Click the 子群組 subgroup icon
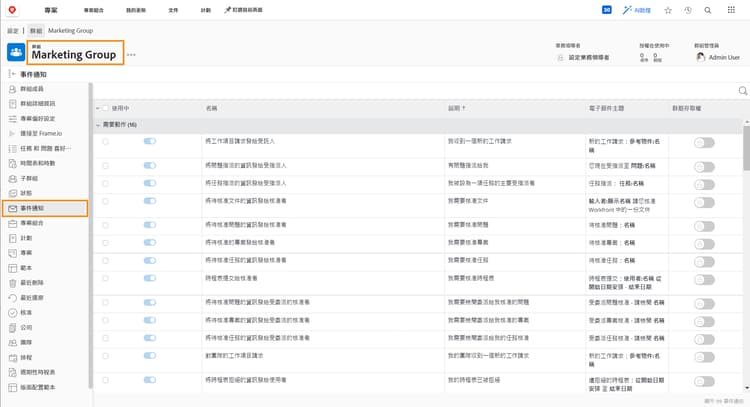This screenshot has width=750, height=407. [x=12, y=178]
